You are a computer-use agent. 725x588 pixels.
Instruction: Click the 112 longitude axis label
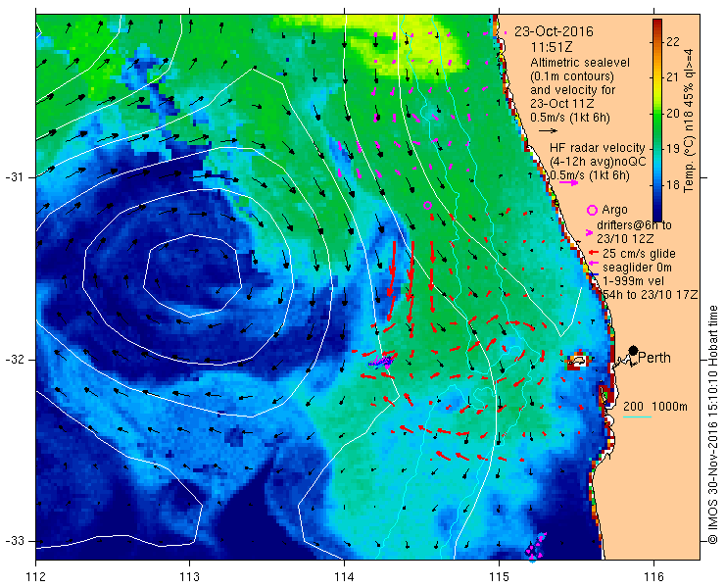(35, 576)
